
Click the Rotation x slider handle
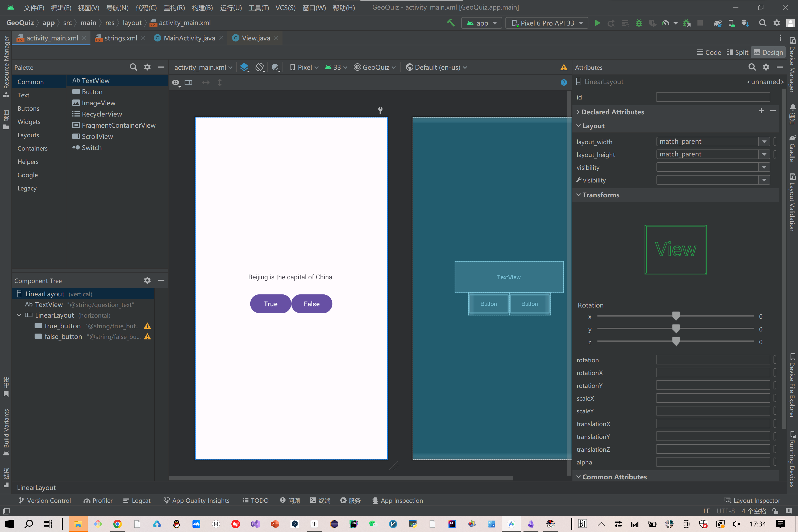pos(676,316)
